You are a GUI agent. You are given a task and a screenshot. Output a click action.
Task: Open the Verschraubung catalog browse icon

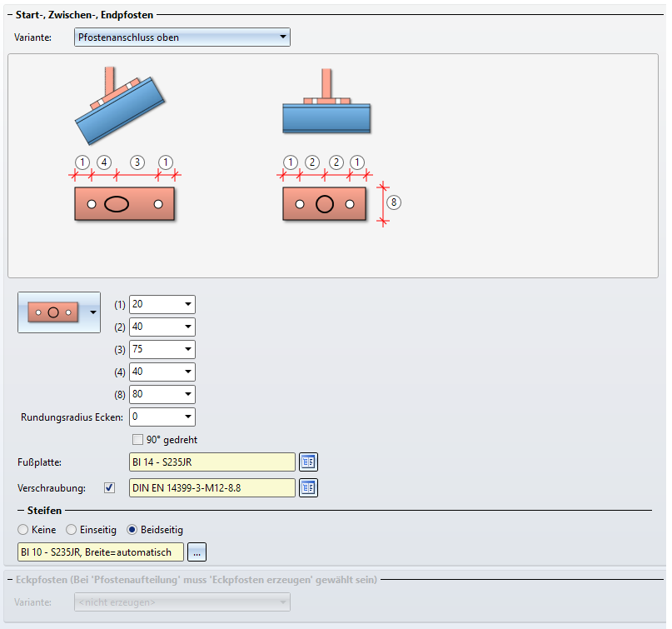click(309, 487)
